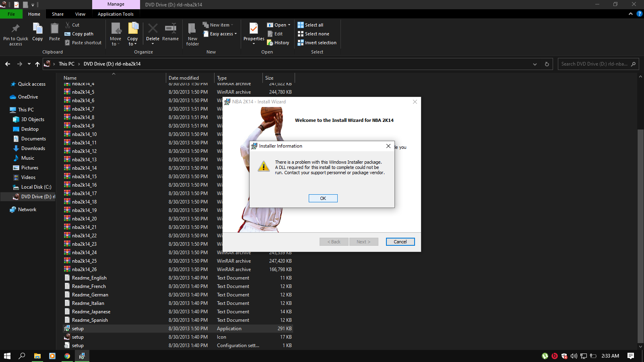This screenshot has width=644, height=362.
Task: Open the Delete button dropdown arrow
Action: click(x=153, y=44)
